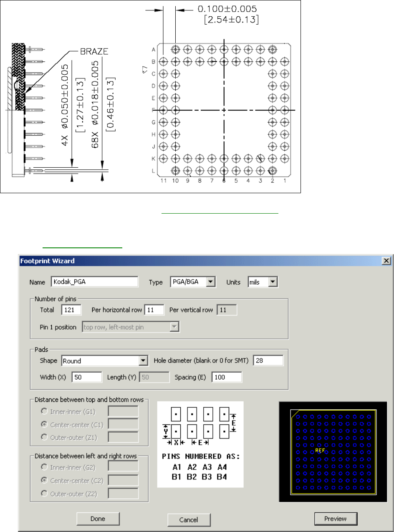This screenshot has width=394, height=532.
Task: Open the Pin 1 position dropdown
Action: (x=130, y=327)
